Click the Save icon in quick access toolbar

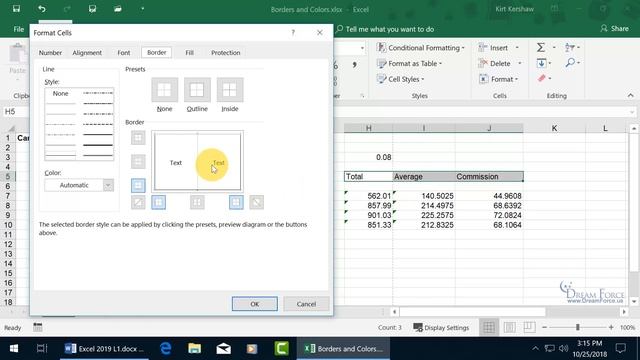point(16,9)
